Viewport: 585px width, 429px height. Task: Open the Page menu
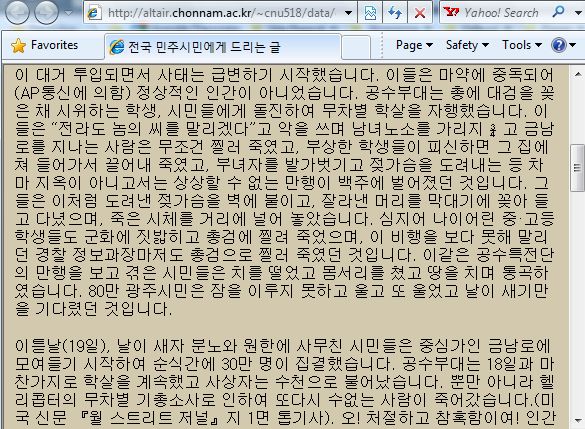[414, 45]
